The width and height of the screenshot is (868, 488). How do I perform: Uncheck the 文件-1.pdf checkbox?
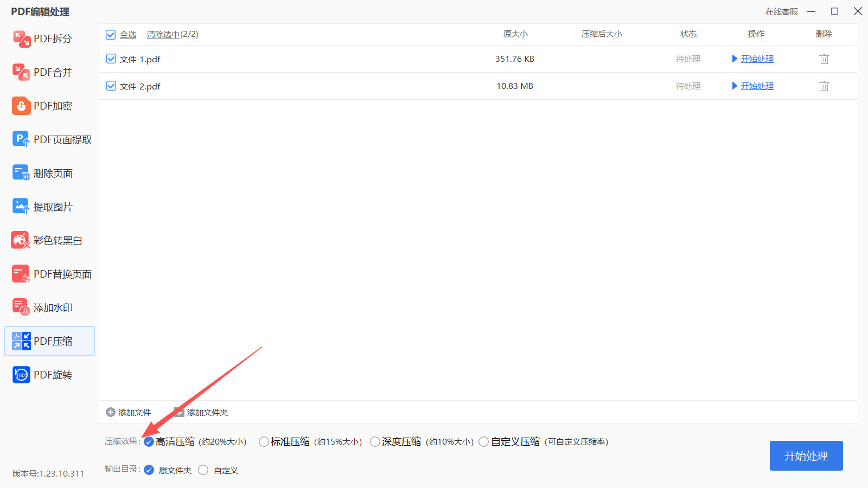(x=111, y=59)
